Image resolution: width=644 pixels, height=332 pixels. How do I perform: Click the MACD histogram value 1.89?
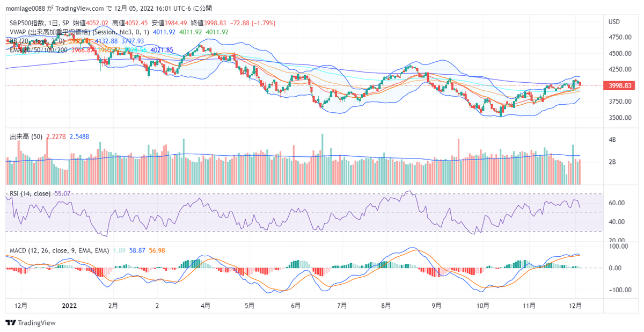(x=119, y=250)
